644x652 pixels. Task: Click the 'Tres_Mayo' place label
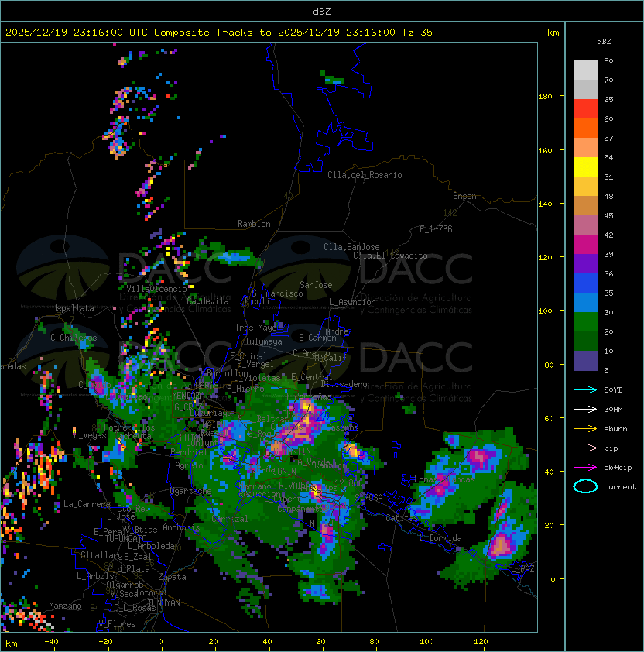pos(255,328)
